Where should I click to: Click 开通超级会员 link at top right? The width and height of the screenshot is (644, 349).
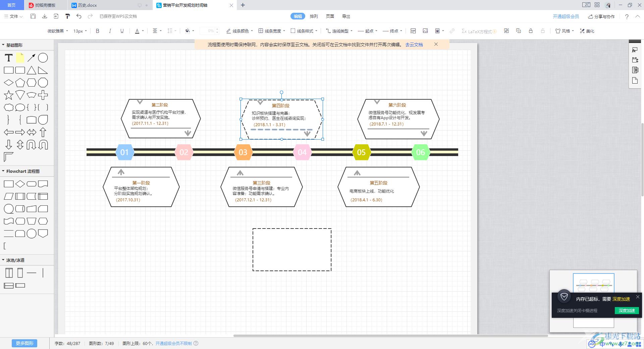[x=566, y=16]
